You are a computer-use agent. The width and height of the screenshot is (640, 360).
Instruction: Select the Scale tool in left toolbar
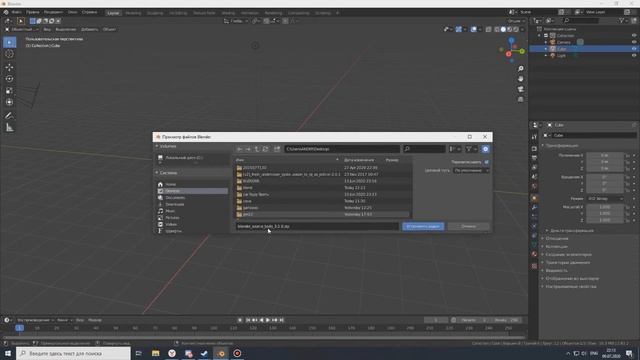[x=9, y=91]
